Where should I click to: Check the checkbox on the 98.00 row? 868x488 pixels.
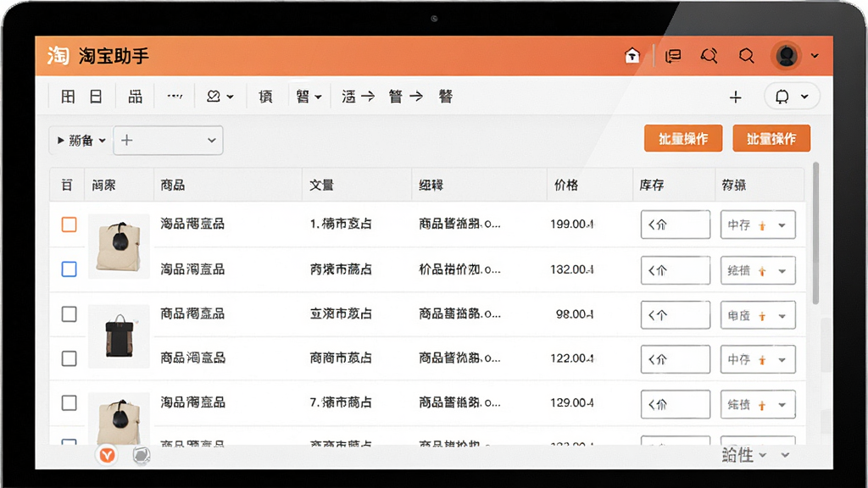click(70, 314)
